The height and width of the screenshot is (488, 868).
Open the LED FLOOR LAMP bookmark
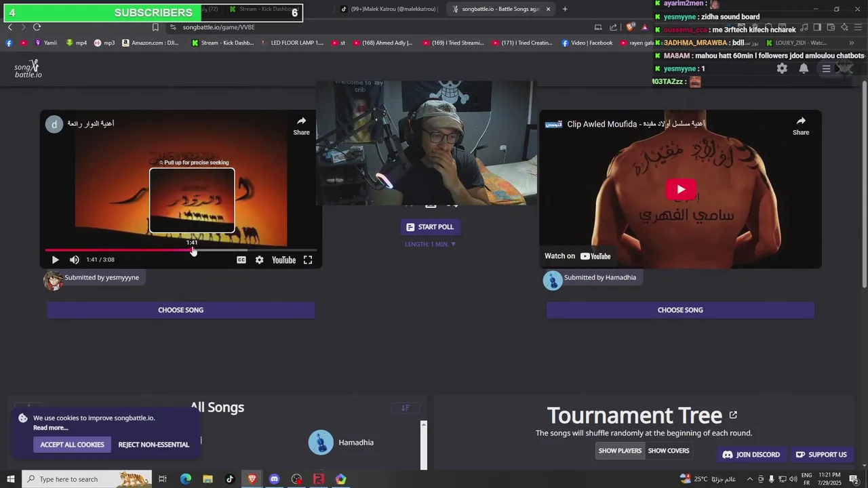pos(292,43)
